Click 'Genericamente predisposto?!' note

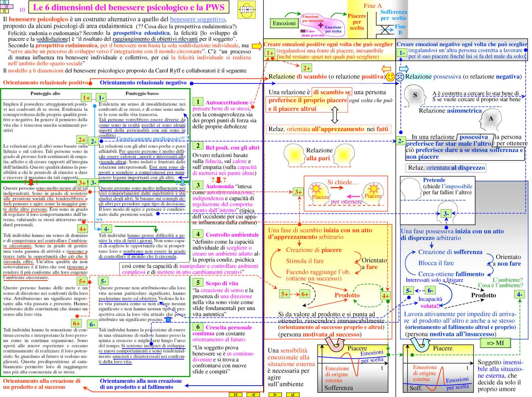[153, 139]
